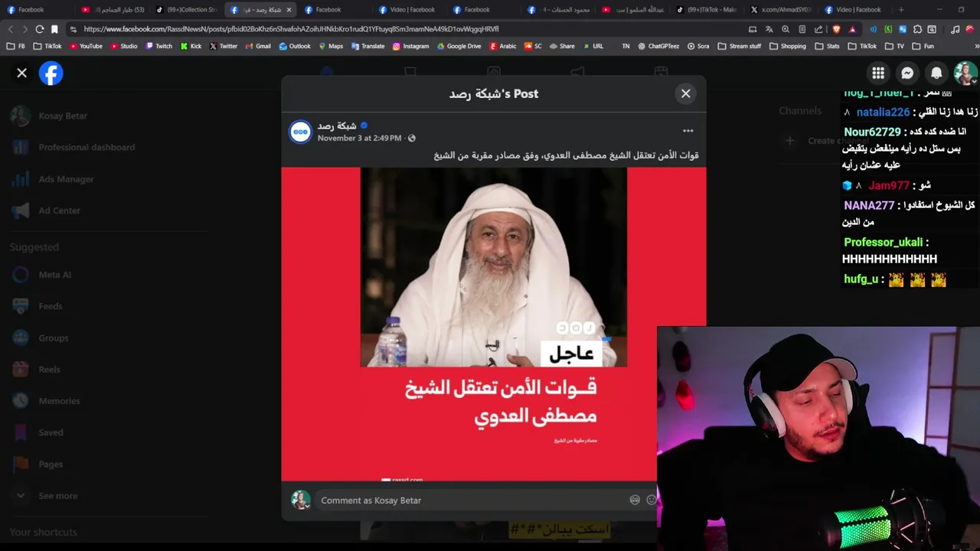Click the public audience globe icon
980x551 pixels.
tap(412, 139)
